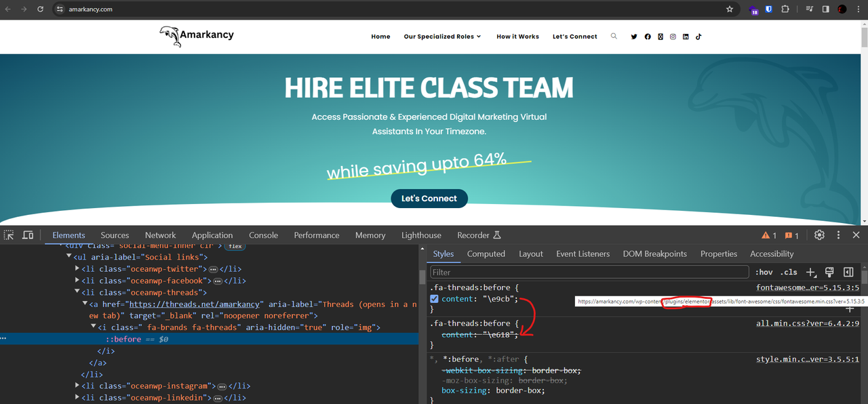Open the Application panel tab

coord(212,235)
